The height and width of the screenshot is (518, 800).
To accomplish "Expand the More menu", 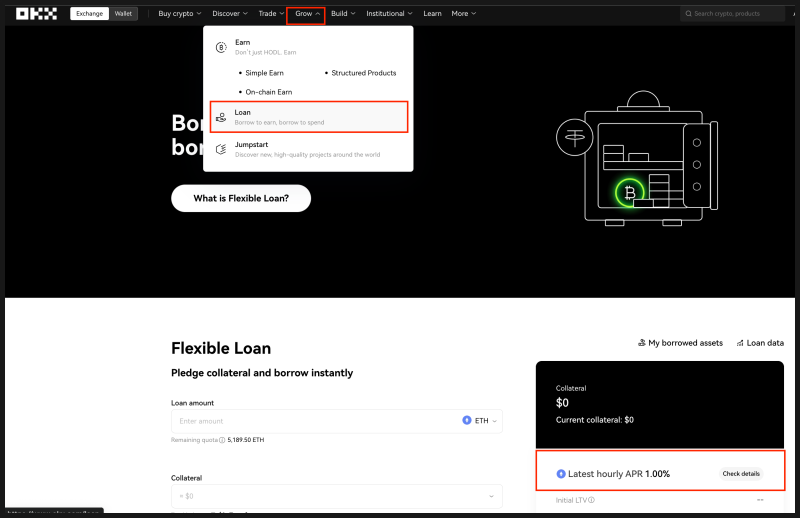I will click(x=463, y=14).
